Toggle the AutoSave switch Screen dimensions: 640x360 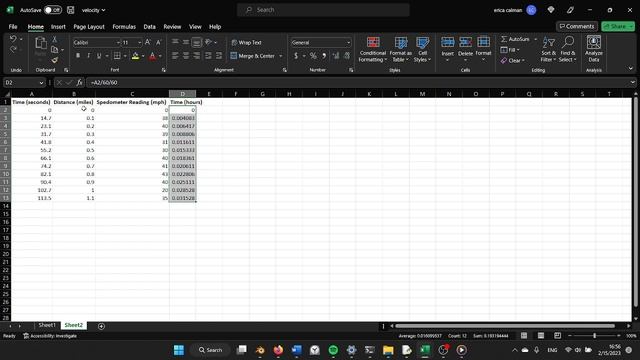coord(53,10)
